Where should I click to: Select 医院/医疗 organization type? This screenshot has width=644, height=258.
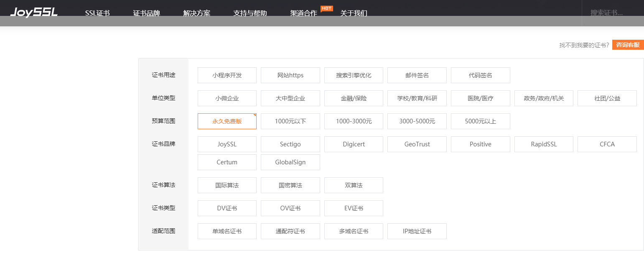tap(481, 98)
